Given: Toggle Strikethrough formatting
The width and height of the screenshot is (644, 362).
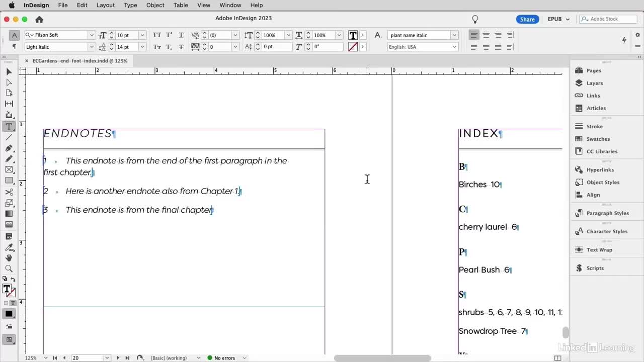Looking at the screenshot, I should click(x=181, y=47).
